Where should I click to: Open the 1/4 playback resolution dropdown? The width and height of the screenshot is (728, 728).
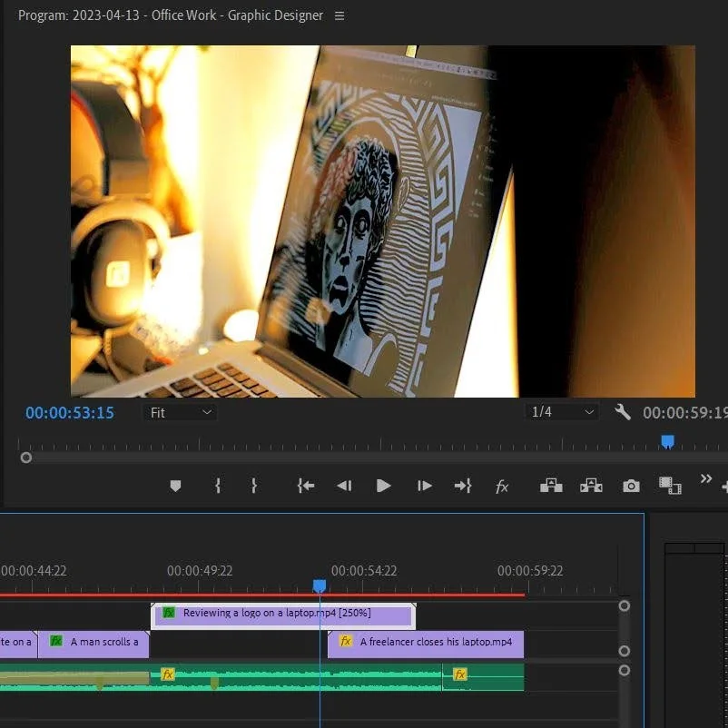[562, 412]
